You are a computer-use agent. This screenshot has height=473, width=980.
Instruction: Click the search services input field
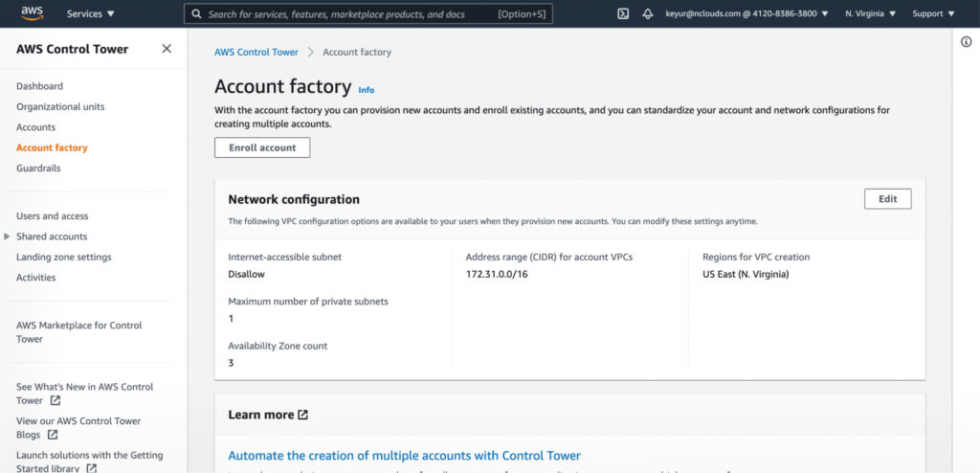point(368,13)
